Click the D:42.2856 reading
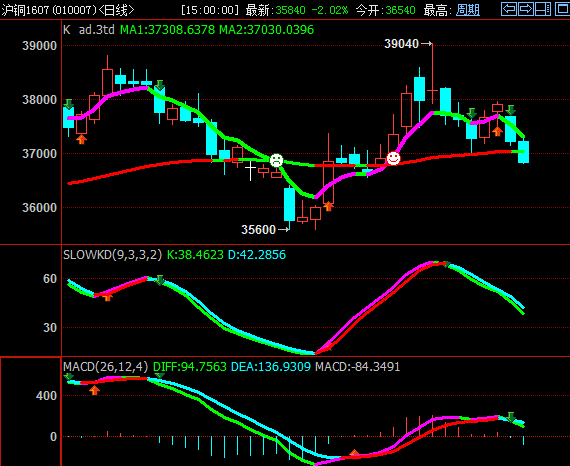The height and width of the screenshot is (466, 570). pos(257,254)
